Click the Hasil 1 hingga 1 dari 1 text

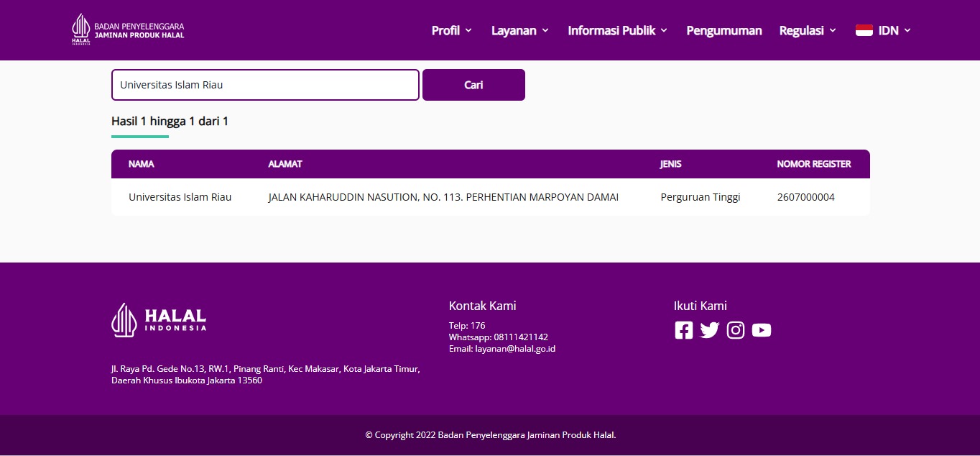click(x=170, y=121)
